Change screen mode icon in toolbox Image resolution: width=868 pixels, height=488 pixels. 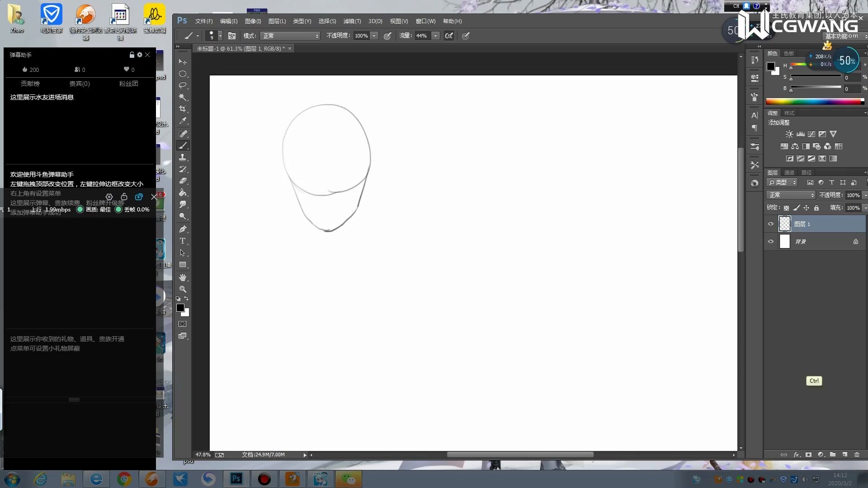[183, 336]
